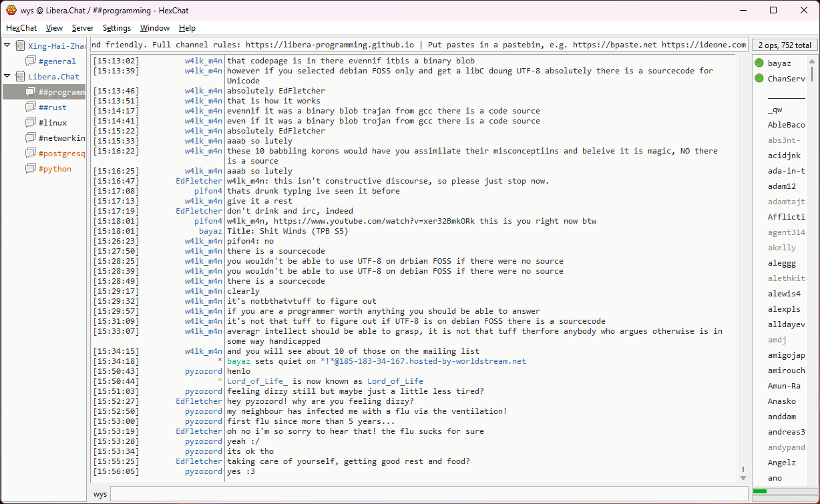Click the wys nickname button
Image resolution: width=820 pixels, height=504 pixels.
[100, 494]
